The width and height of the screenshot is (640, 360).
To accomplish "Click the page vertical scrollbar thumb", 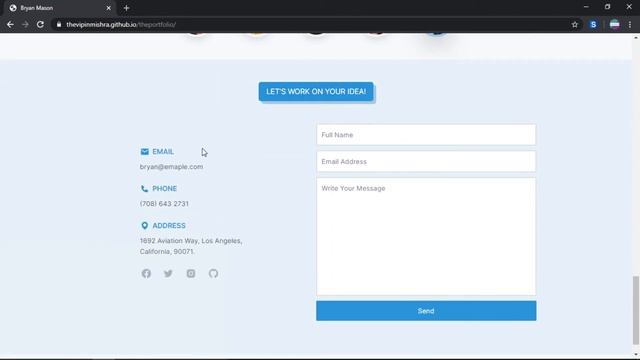I will (x=636, y=310).
